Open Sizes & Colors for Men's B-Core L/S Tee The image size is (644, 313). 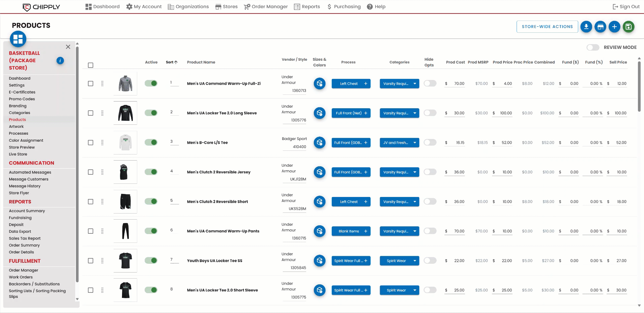click(x=319, y=143)
